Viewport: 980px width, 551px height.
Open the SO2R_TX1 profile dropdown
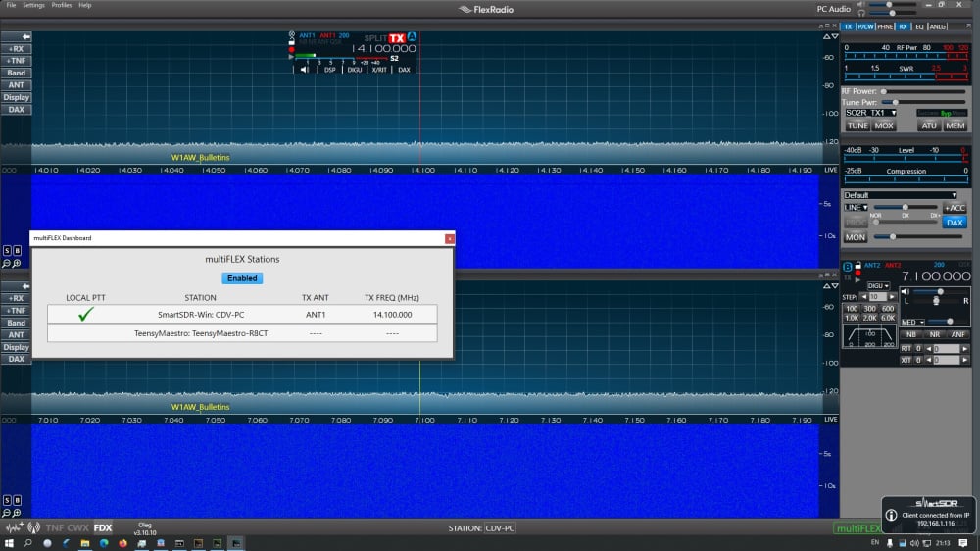pos(870,113)
